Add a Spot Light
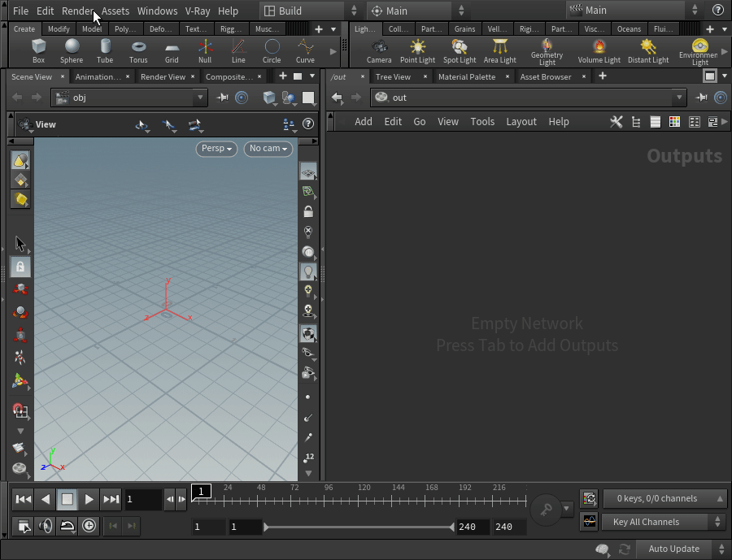Image resolution: width=732 pixels, height=560 pixels. tap(460, 51)
